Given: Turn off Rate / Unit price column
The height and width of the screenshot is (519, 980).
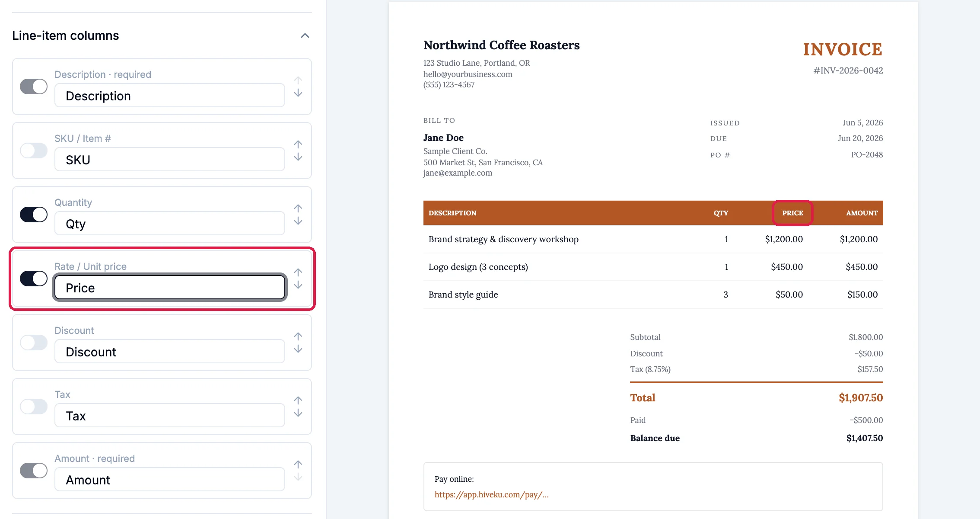Looking at the screenshot, I should coord(34,279).
